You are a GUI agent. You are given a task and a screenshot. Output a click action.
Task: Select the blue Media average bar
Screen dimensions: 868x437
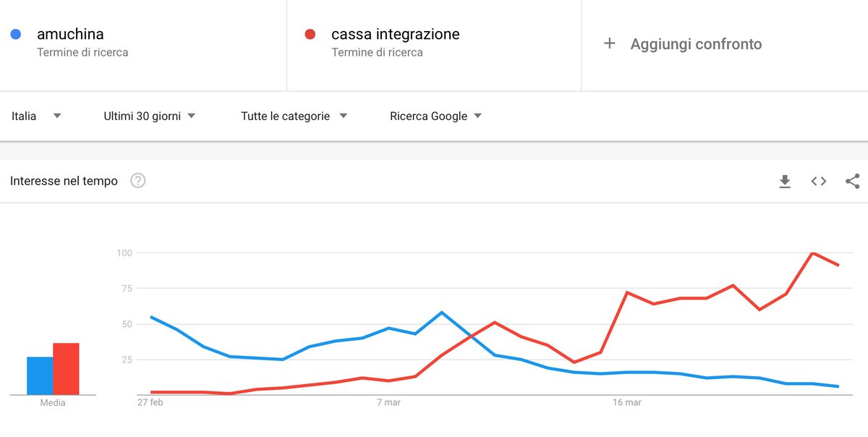[x=40, y=376]
